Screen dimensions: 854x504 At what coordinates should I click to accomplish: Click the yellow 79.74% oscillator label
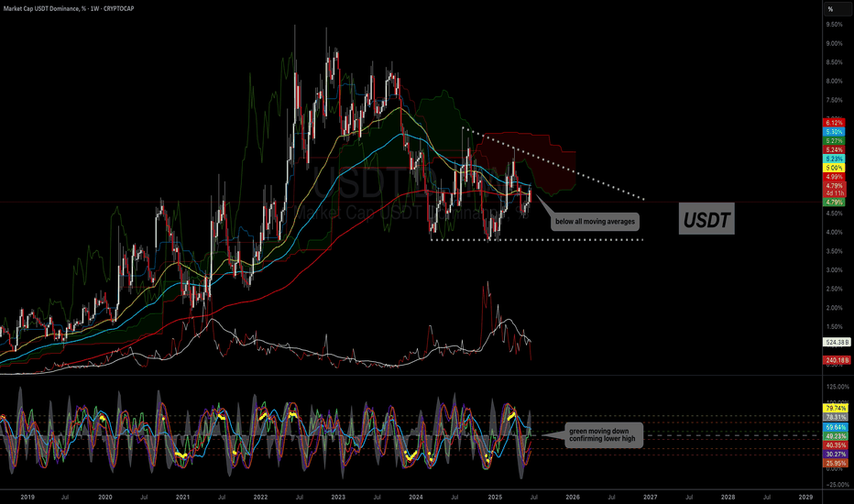coord(836,408)
